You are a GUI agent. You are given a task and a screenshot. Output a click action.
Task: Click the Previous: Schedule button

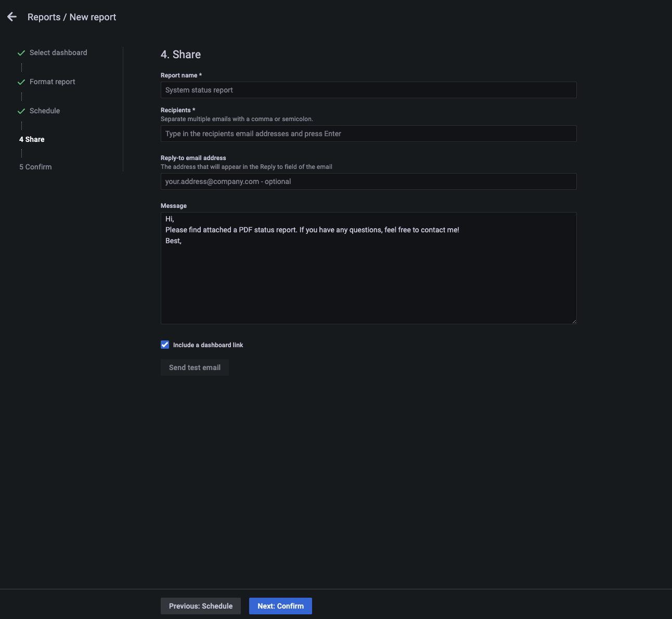point(201,607)
